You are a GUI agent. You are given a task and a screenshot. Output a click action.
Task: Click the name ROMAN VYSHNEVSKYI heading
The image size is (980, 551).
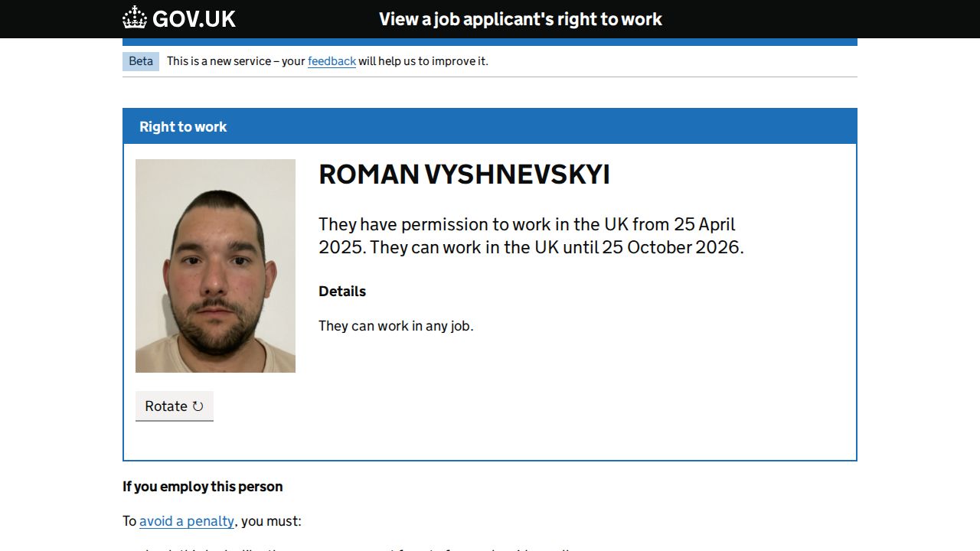coord(464,174)
